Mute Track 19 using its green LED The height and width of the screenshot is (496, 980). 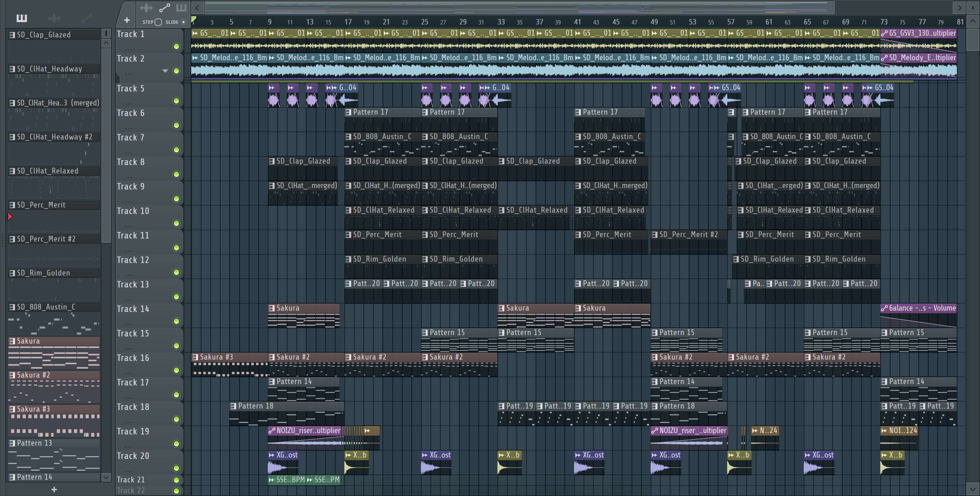pos(176,444)
